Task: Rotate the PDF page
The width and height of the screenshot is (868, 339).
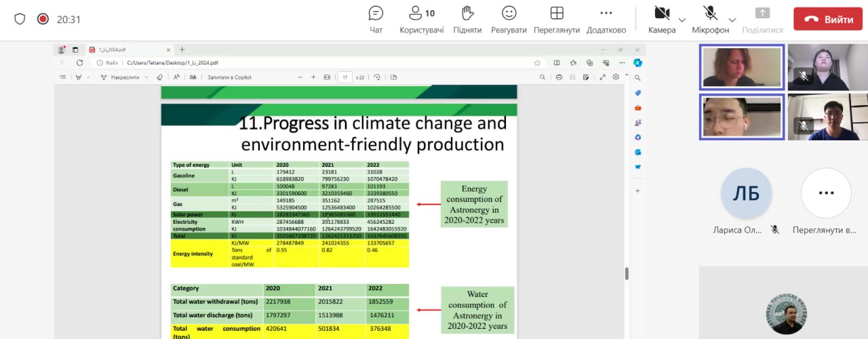Action: click(x=377, y=77)
